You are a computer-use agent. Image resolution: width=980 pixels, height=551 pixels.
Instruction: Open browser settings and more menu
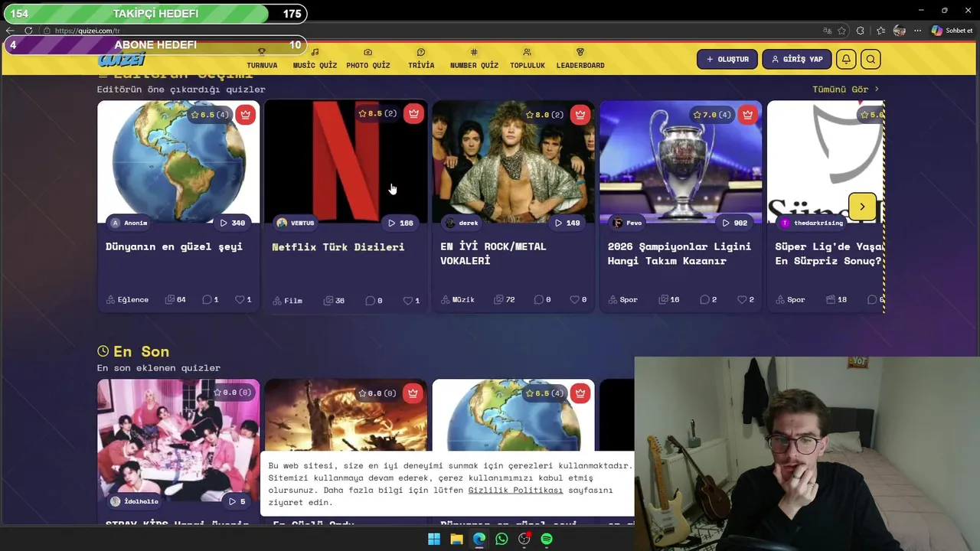pyautogui.click(x=917, y=31)
